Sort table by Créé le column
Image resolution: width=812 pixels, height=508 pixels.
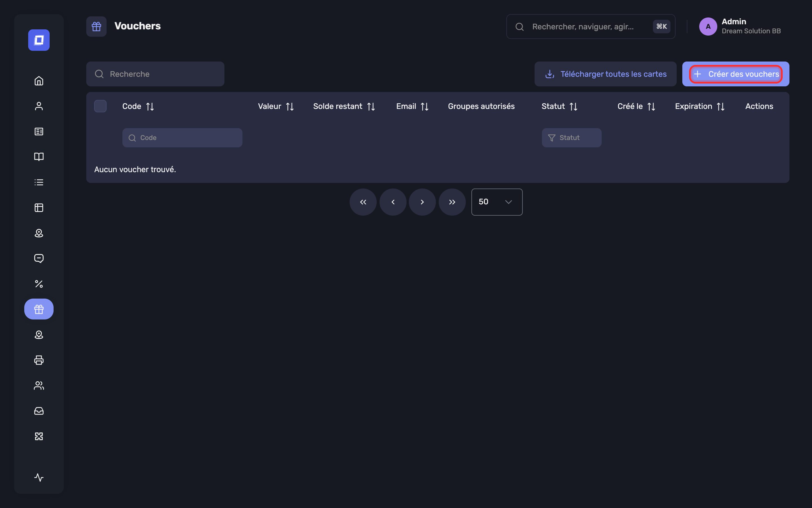652,106
